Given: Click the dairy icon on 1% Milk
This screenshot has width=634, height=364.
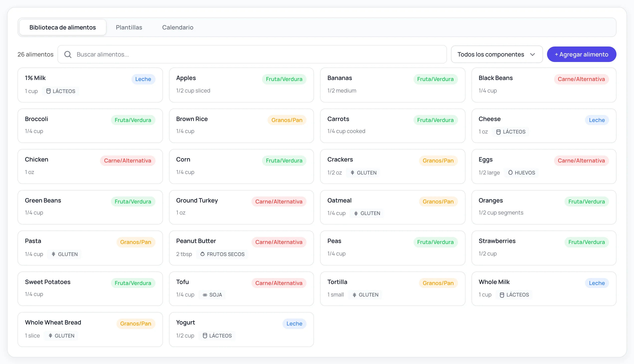Looking at the screenshot, I should 48,91.
